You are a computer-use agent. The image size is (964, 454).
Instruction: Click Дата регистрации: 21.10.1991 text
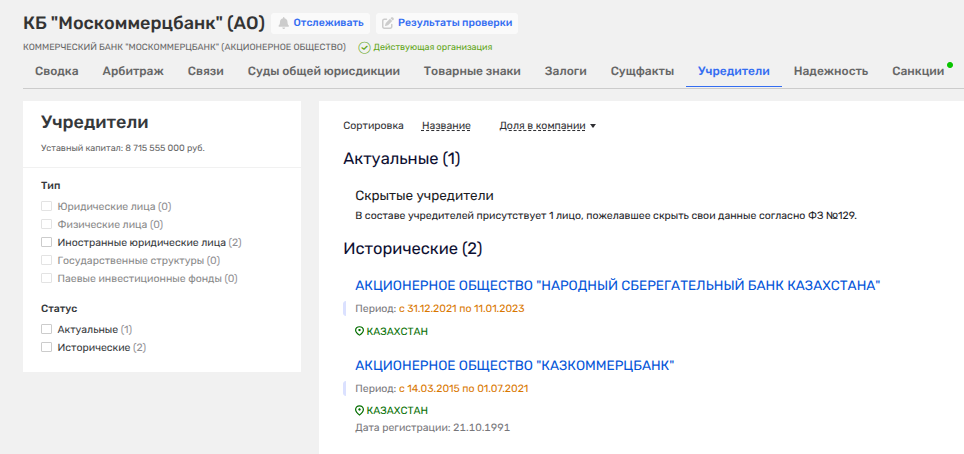[x=433, y=427]
